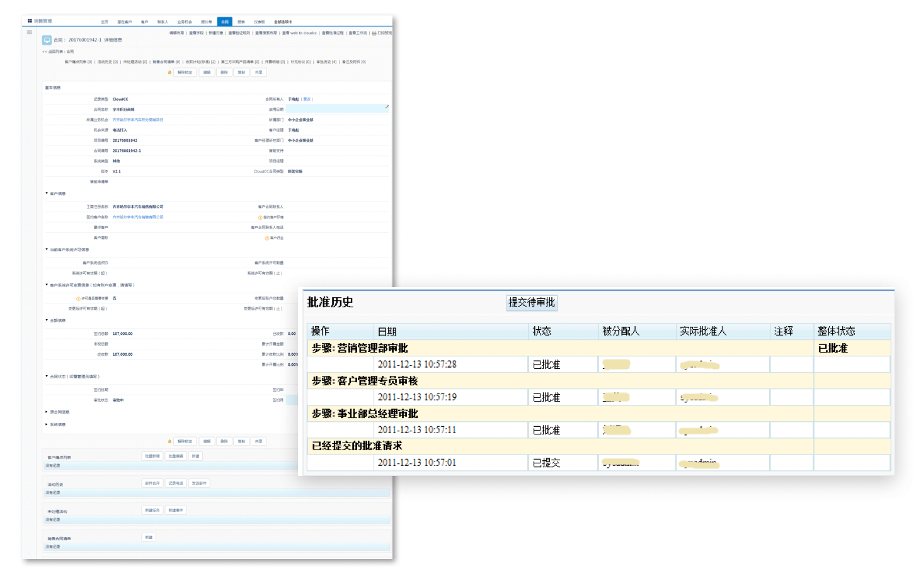Click the date 2011-12-13 10:57:19
This screenshot has height=588, width=921.
click(x=417, y=397)
